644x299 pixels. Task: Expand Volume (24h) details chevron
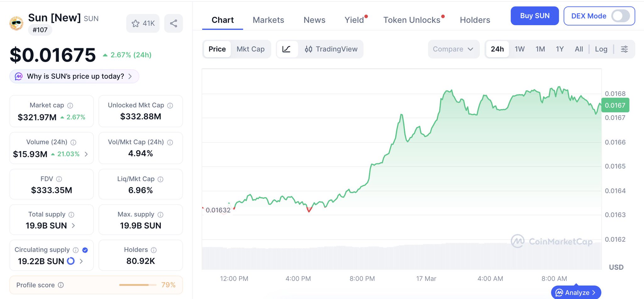86,154
